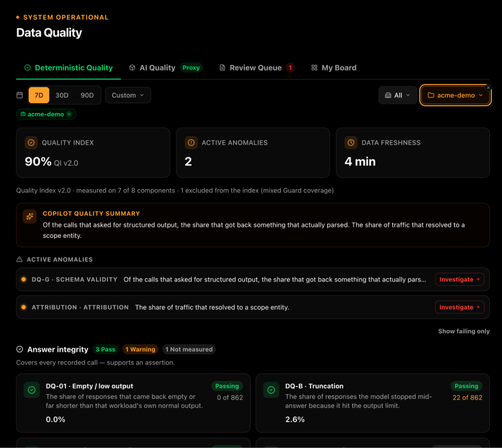Click the Active Anomalies alert icon
This screenshot has width=502, height=448.
pos(191,143)
